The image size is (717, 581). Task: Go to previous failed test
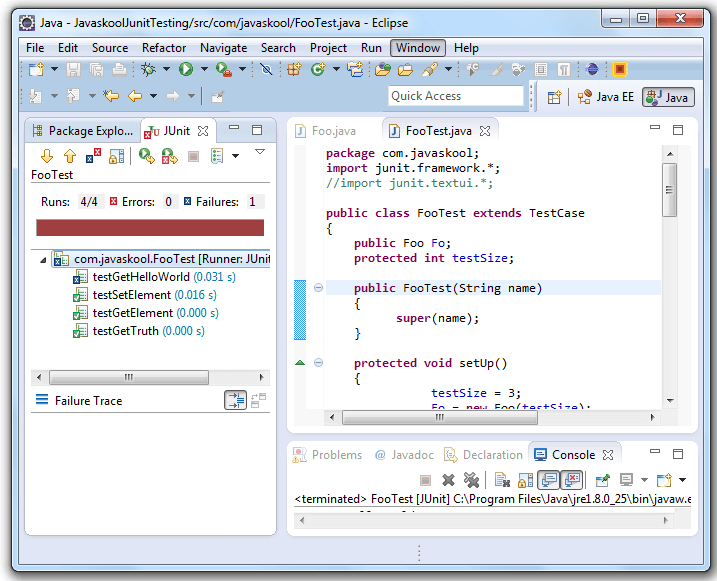(x=69, y=156)
